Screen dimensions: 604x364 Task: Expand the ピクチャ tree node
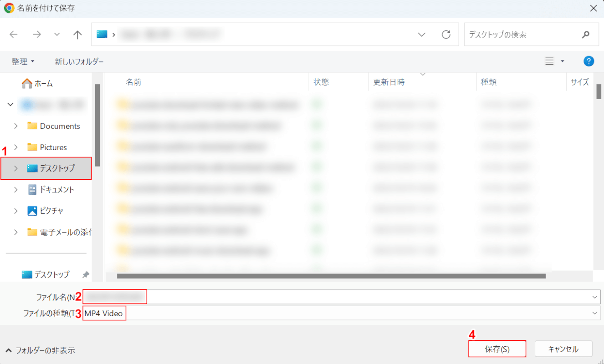point(16,211)
